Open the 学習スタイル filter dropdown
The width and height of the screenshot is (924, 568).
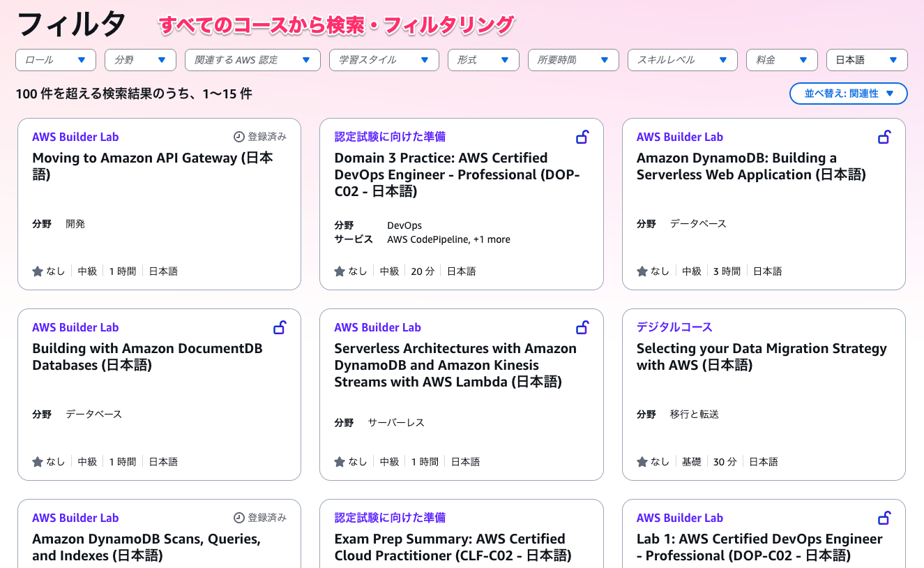point(384,60)
